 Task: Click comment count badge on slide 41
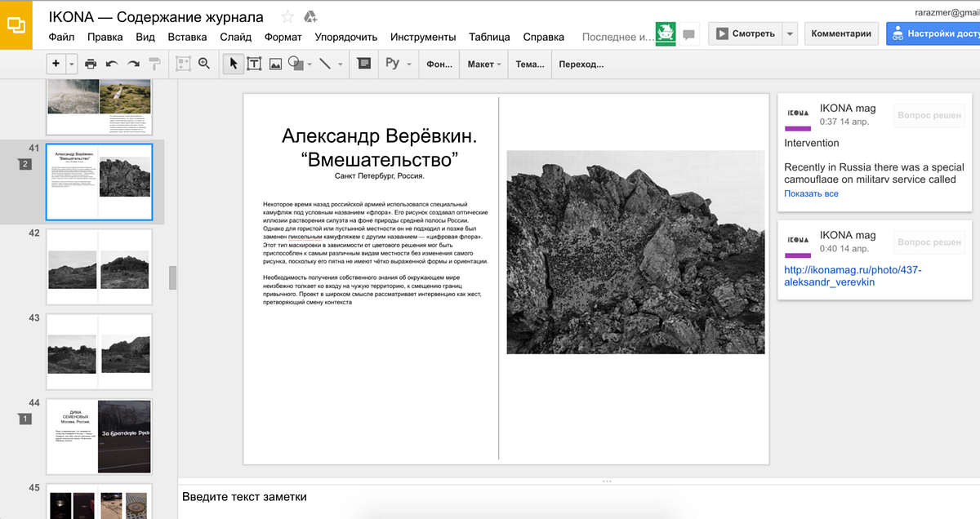(25, 165)
